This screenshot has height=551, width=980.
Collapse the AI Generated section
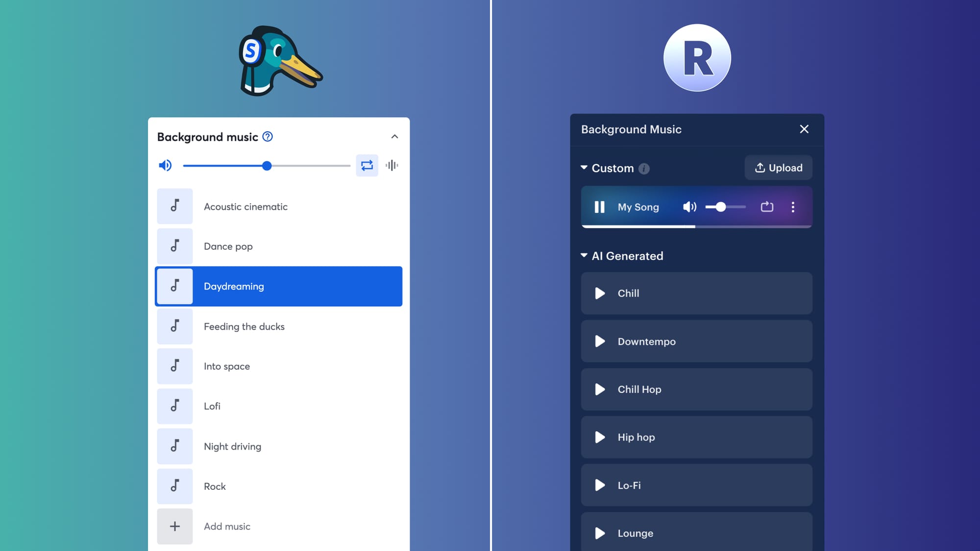(x=585, y=256)
